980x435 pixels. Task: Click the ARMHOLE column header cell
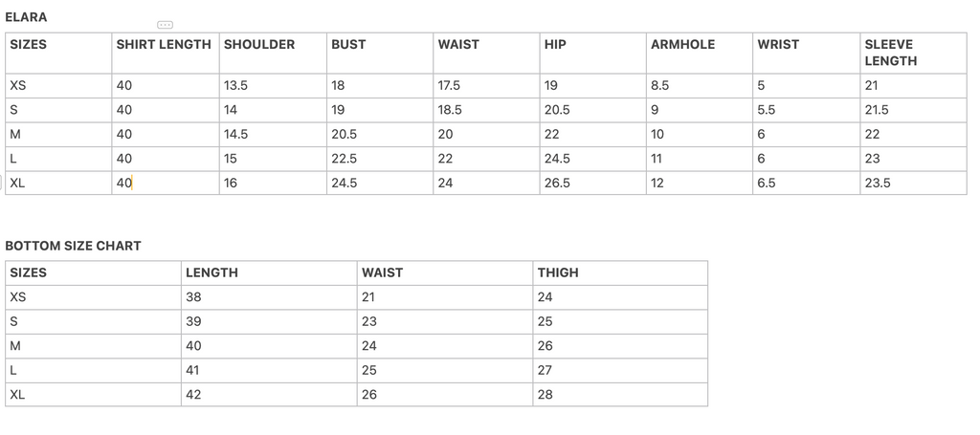point(700,53)
